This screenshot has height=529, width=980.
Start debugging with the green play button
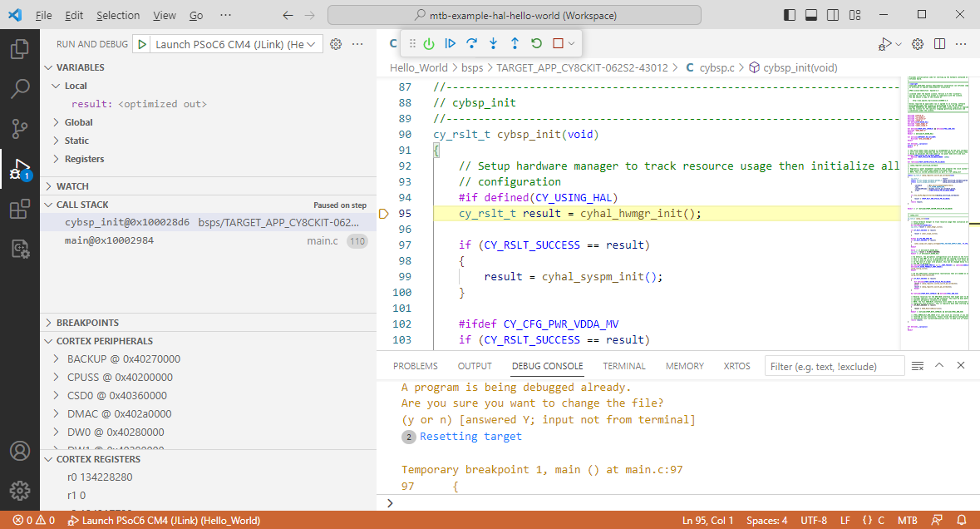pos(142,44)
